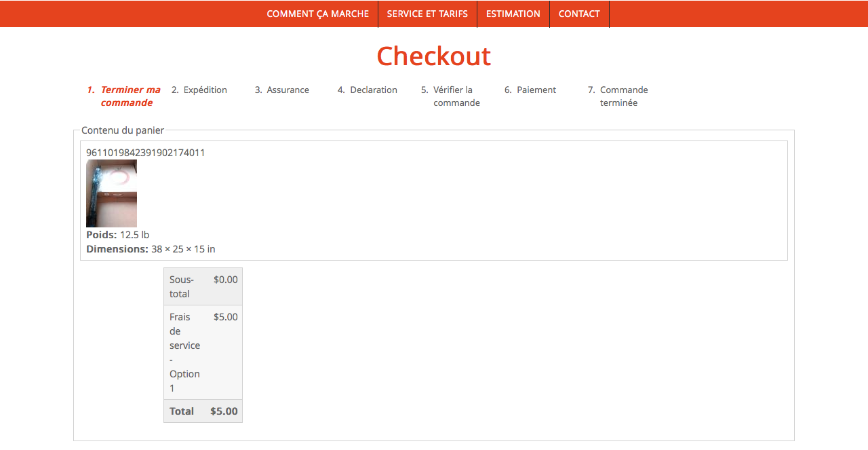Click the Poids 12.5 lb line
Viewport: 868px width, 450px height.
click(x=118, y=235)
